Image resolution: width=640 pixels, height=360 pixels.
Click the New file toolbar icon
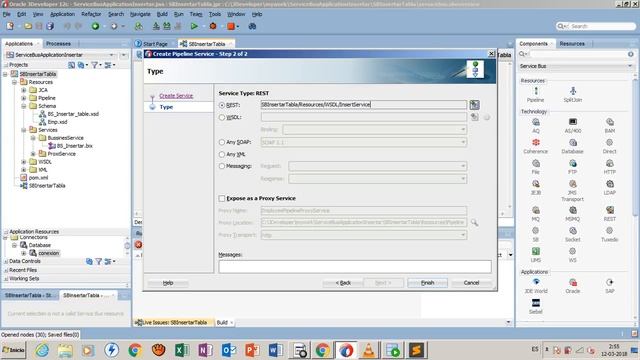click(x=10, y=26)
